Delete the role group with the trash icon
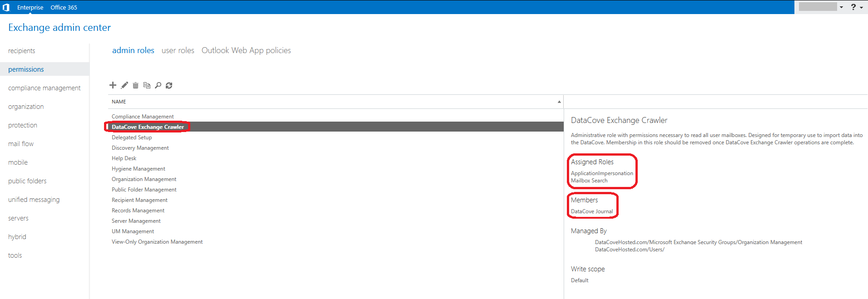 (x=135, y=85)
